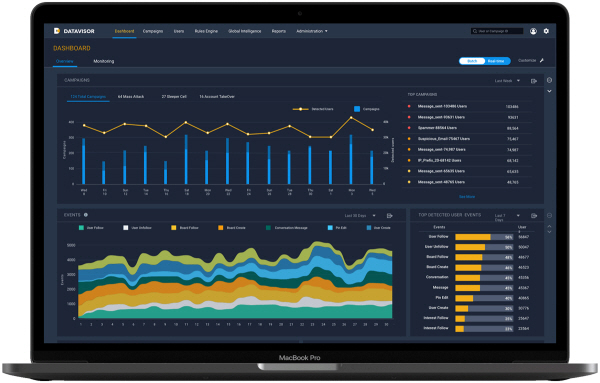Open Last 30 Days dropdown in Events

point(360,216)
